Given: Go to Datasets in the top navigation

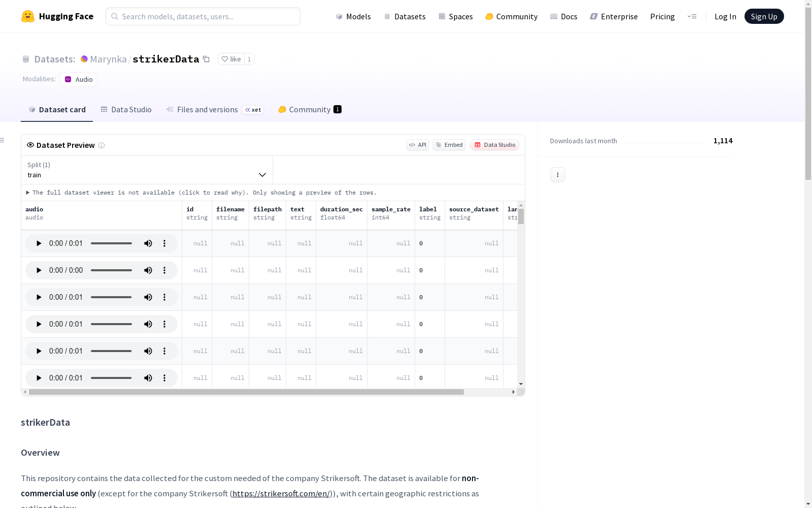Looking at the screenshot, I should click(404, 16).
